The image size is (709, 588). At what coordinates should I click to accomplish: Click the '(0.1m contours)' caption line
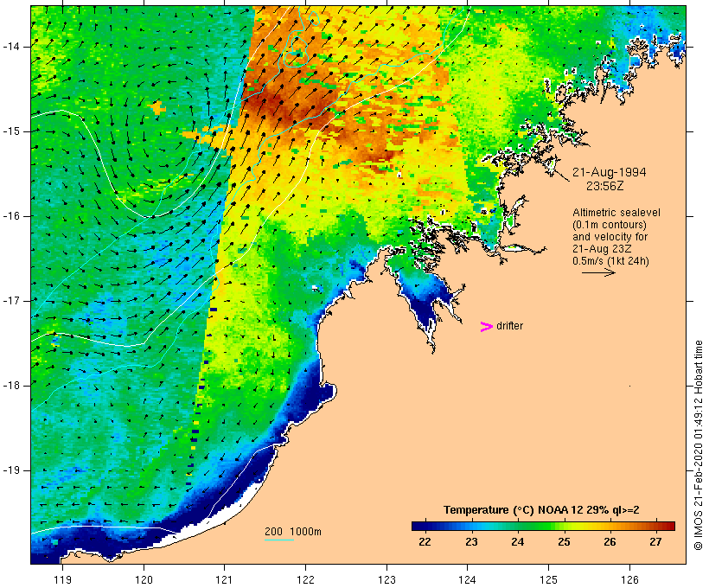[x=610, y=225]
